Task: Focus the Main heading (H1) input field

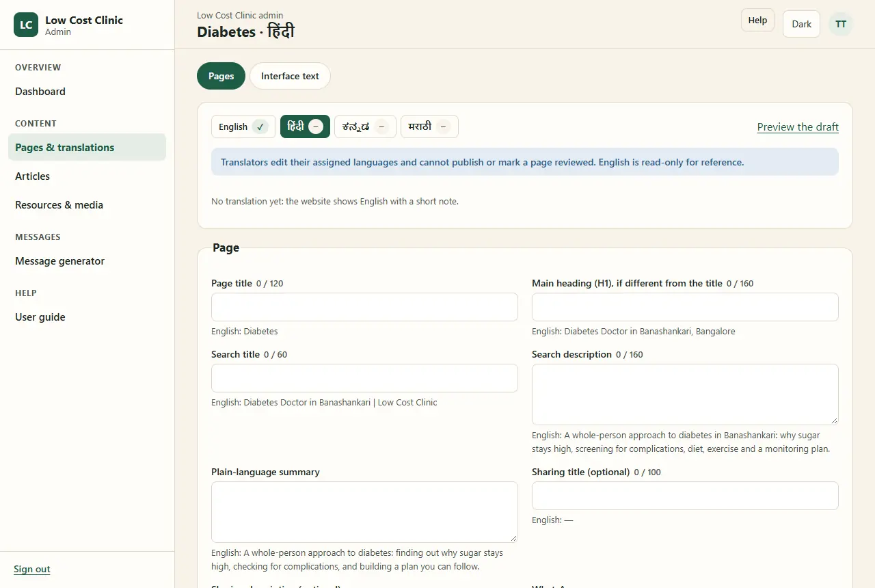Action: 685,307
